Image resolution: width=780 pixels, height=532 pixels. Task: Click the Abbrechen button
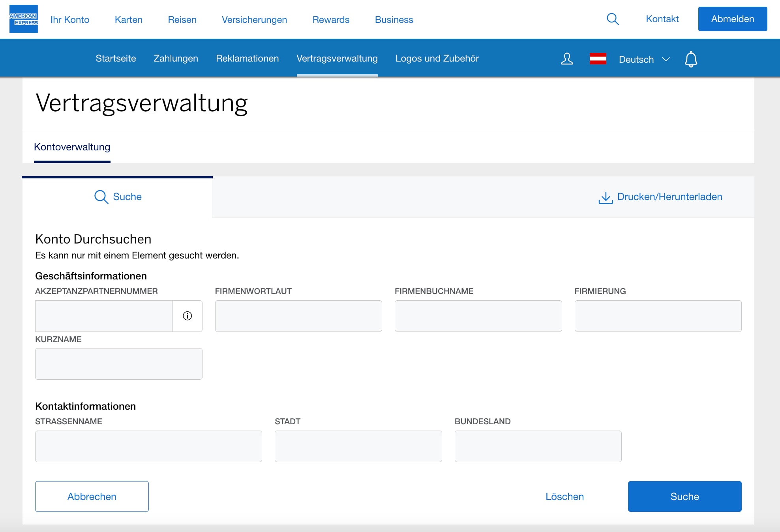(x=92, y=496)
